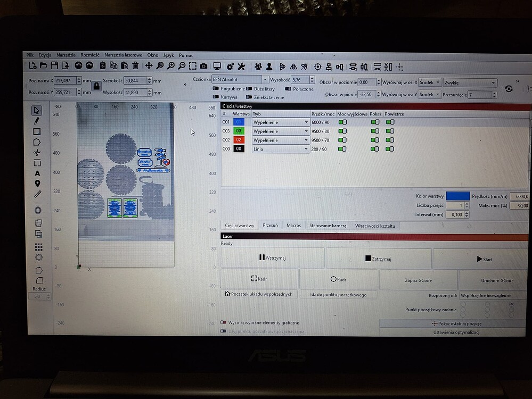Select the arrow selection tool
Image resolution: width=532 pixels, height=399 pixels.
[x=37, y=112]
